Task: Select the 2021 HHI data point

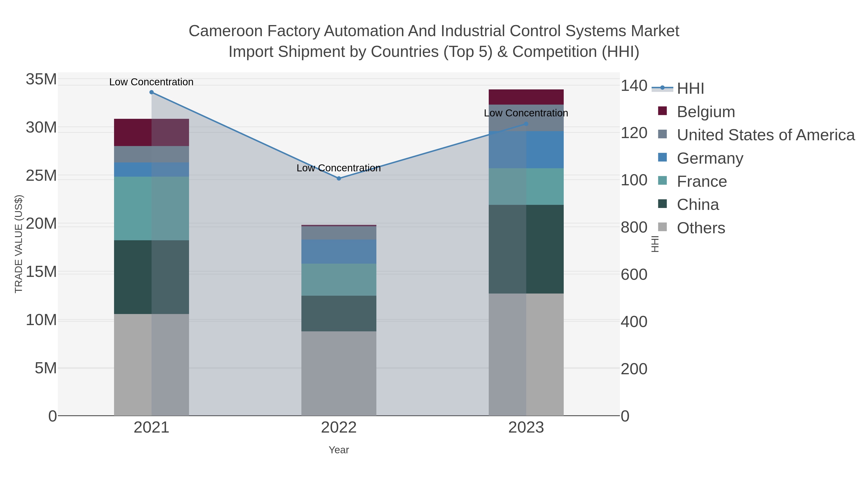Action: (x=151, y=92)
